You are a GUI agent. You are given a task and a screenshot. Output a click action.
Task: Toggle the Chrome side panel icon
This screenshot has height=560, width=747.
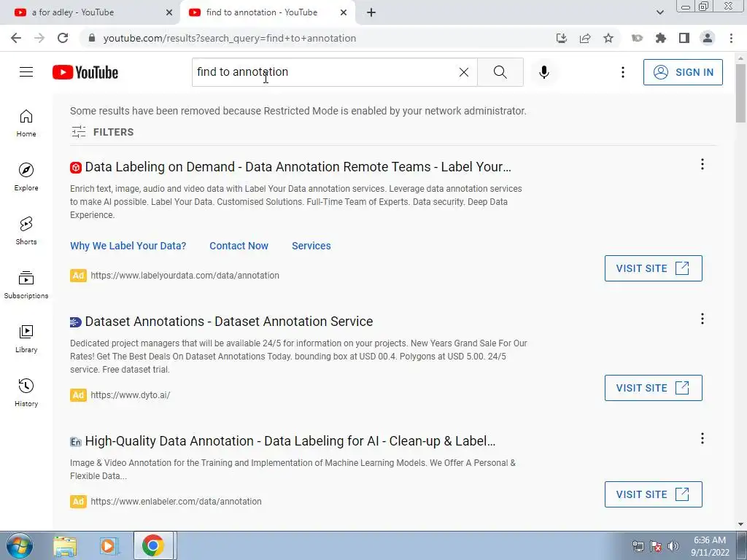point(684,38)
